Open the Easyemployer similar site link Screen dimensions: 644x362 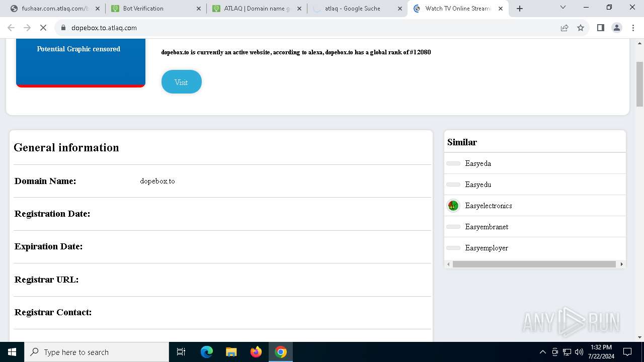pos(487,248)
